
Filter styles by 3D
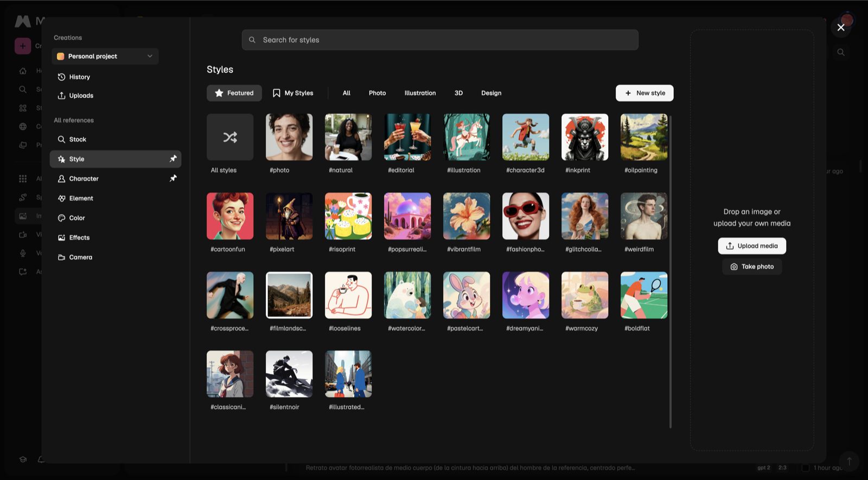tap(459, 93)
